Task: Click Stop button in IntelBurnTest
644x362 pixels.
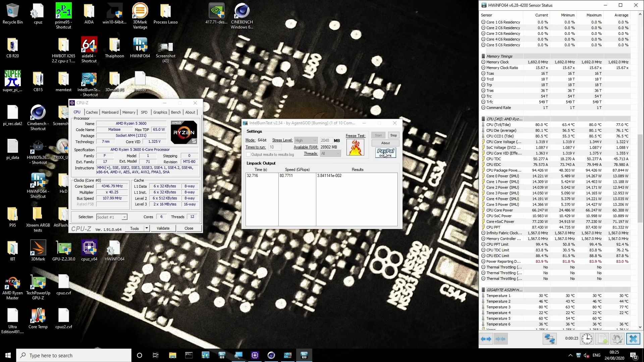Action: click(x=393, y=135)
